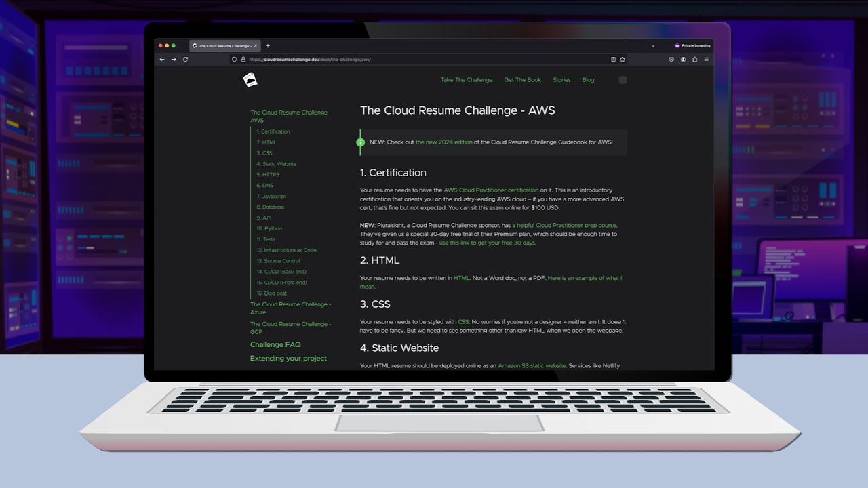Bookmark this page with the star icon

tap(623, 60)
